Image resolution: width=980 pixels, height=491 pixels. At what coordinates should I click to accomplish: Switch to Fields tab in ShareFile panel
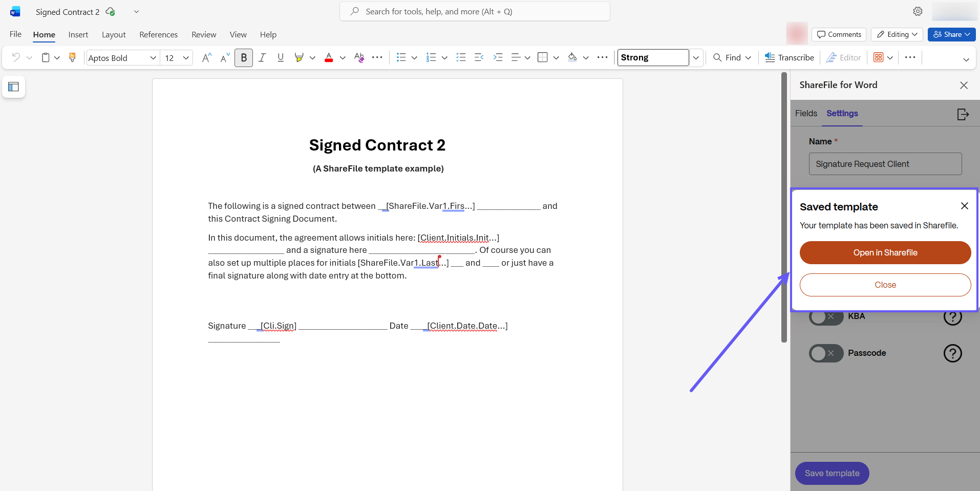[x=806, y=113]
